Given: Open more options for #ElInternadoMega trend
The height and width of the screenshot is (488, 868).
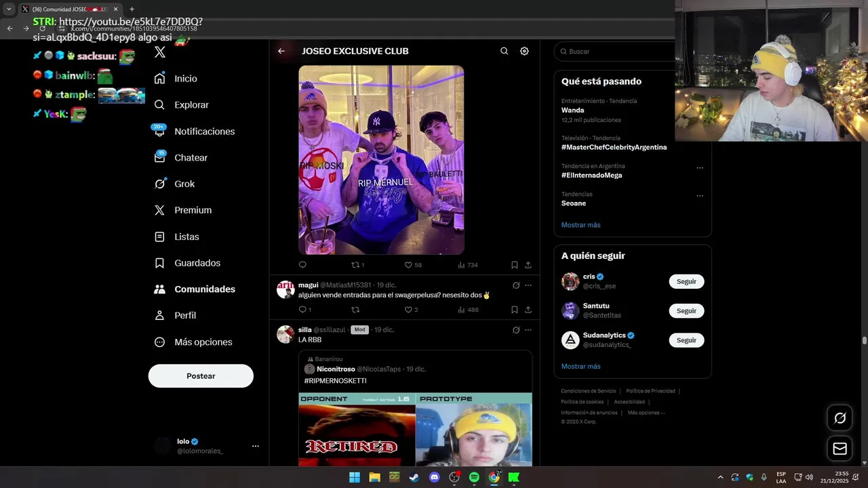Looking at the screenshot, I should pyautogui.click(x=700, y=168).
